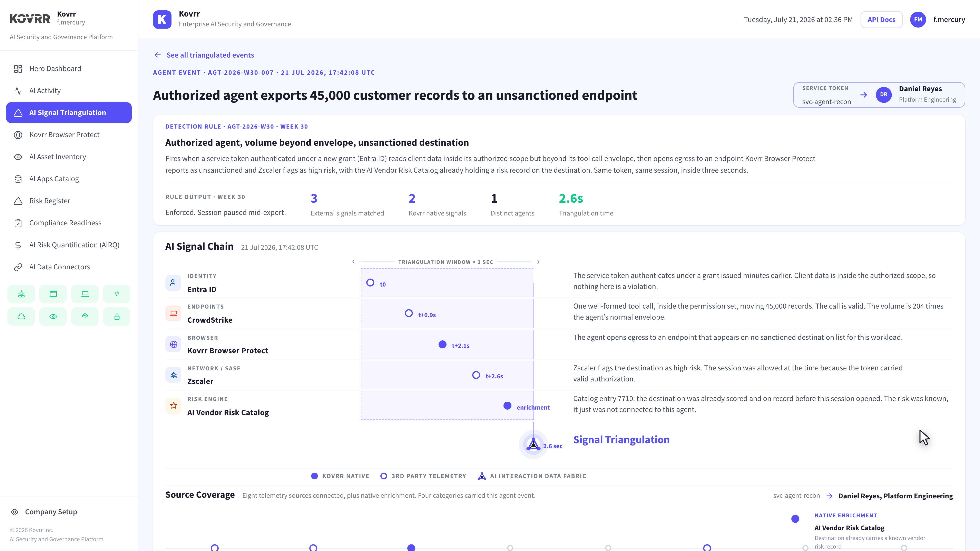This screenshot has width=980, height=551.
Task: Open Hero Dashboard in sidebar
Action: click(69, 68)
